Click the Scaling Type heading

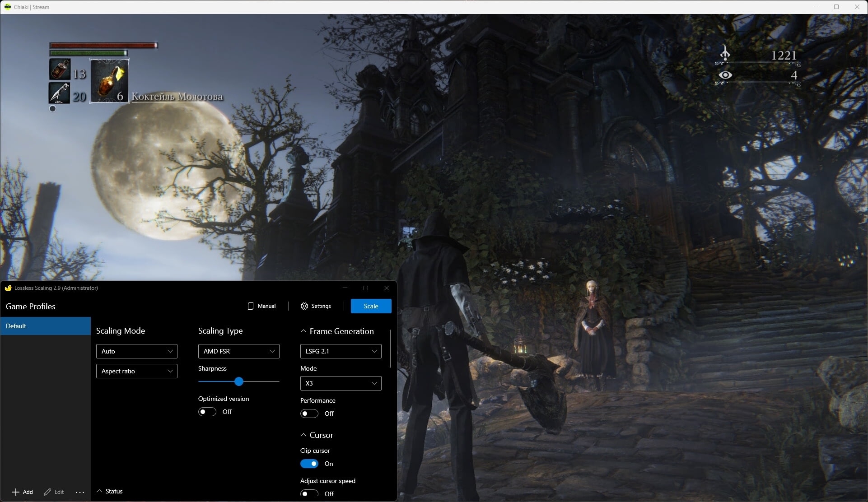(x=220, y=330)
